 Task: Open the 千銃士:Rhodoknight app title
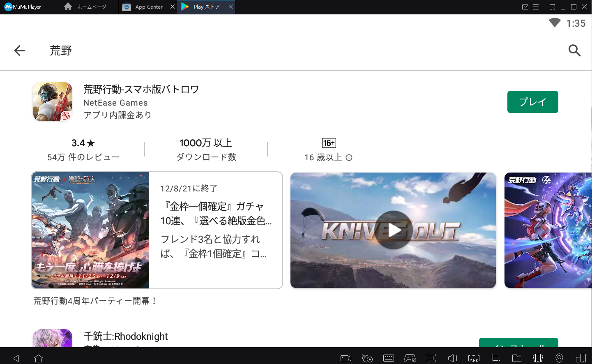pyautogui.click(x=126, y=336)
